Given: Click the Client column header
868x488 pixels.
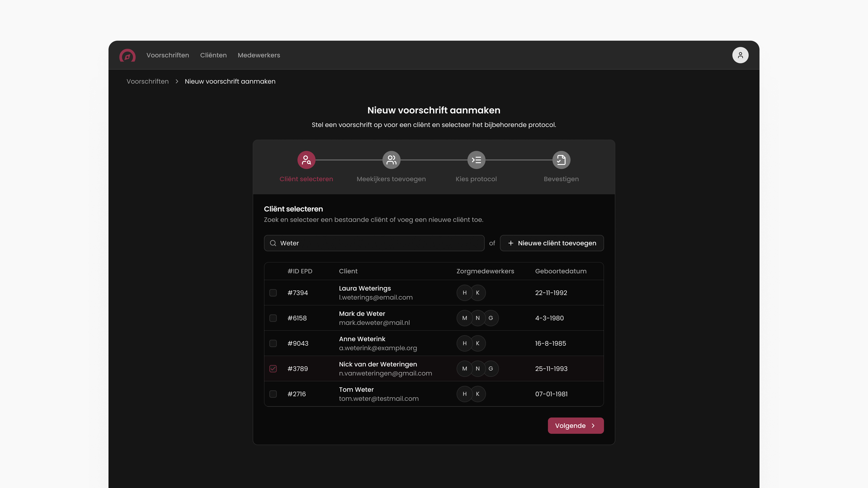Looking at the screenshot, I should 348,271.
